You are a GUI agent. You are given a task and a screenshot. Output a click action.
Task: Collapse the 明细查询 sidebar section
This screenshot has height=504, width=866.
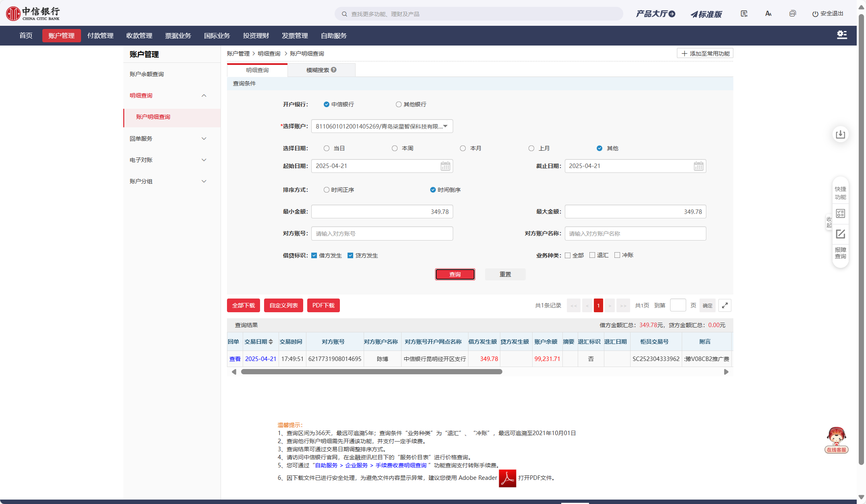204,95
